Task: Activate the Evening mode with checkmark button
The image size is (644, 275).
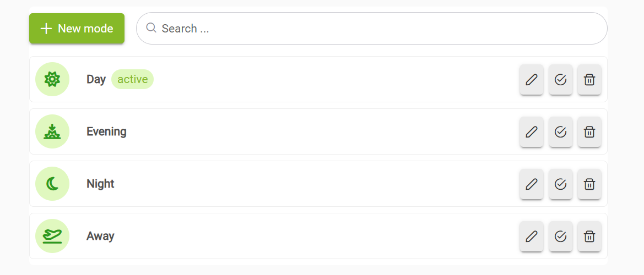Action: coord(560,132)
